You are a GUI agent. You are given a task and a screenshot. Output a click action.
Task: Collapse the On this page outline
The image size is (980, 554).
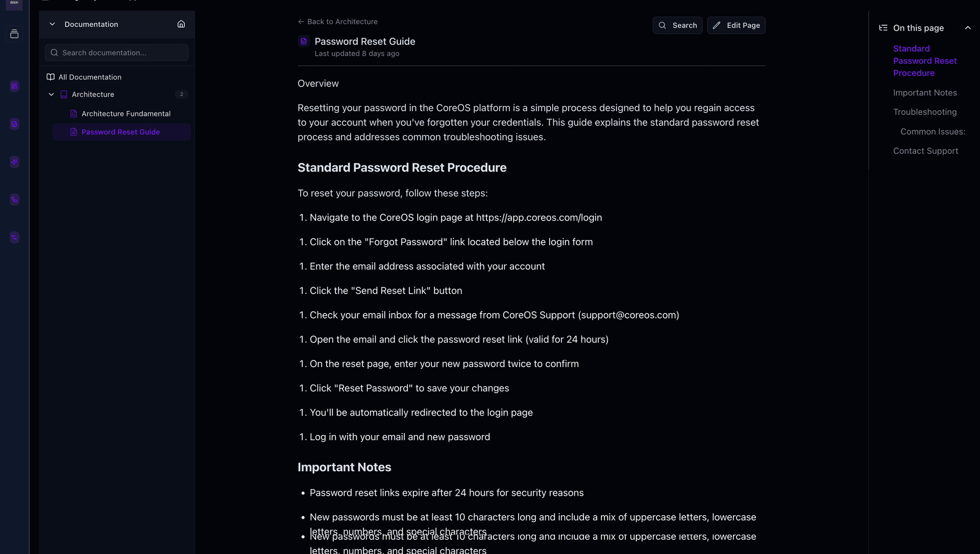pos(968,28)
